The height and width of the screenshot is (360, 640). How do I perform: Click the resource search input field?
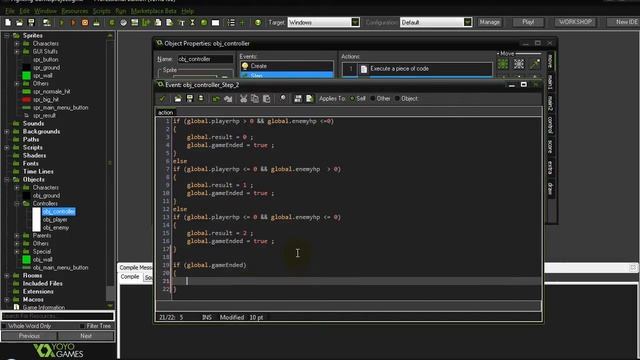[x=58, y=316]
